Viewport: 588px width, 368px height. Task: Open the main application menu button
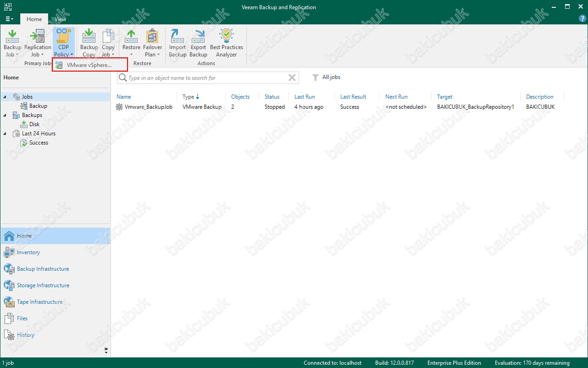tap(9, 19)
